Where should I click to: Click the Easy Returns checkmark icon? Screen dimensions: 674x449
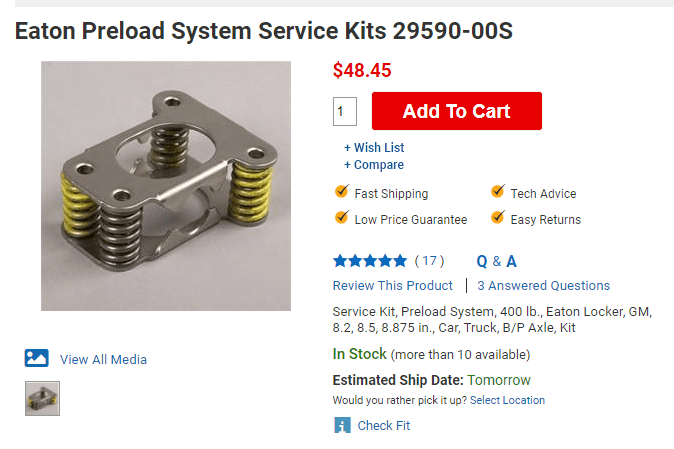pyautogui.click(x=497, y=218)
